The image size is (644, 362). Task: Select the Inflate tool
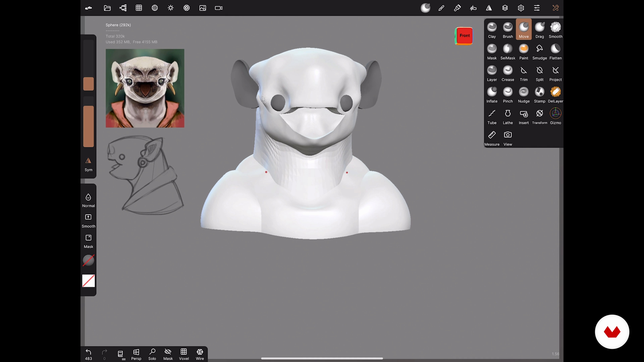(x=492, y=95)
